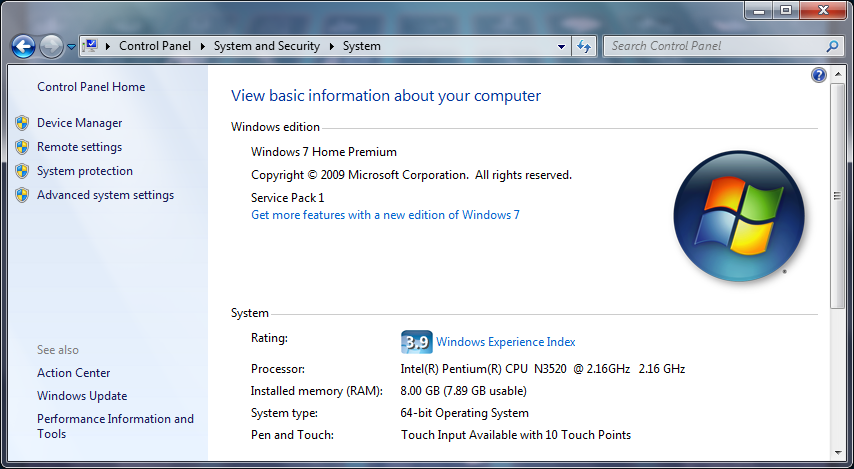Open Action Center under See also
The image size is (854, 469).
(x=74, y=373)
